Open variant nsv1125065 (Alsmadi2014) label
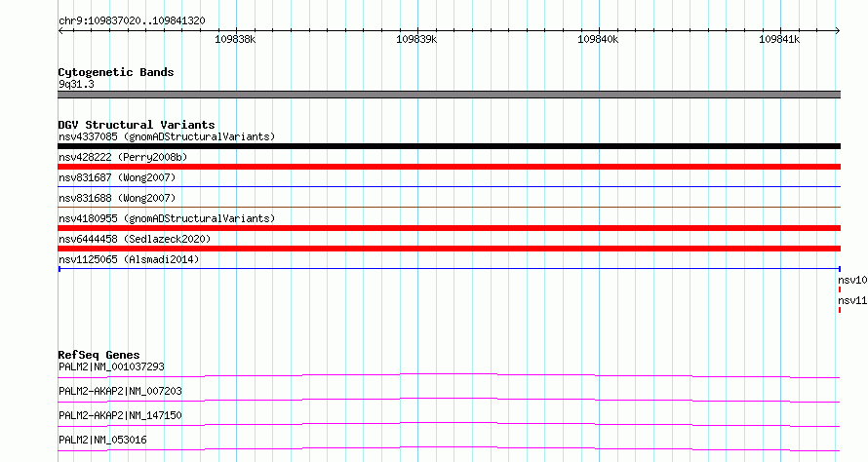 coord(129,259)
